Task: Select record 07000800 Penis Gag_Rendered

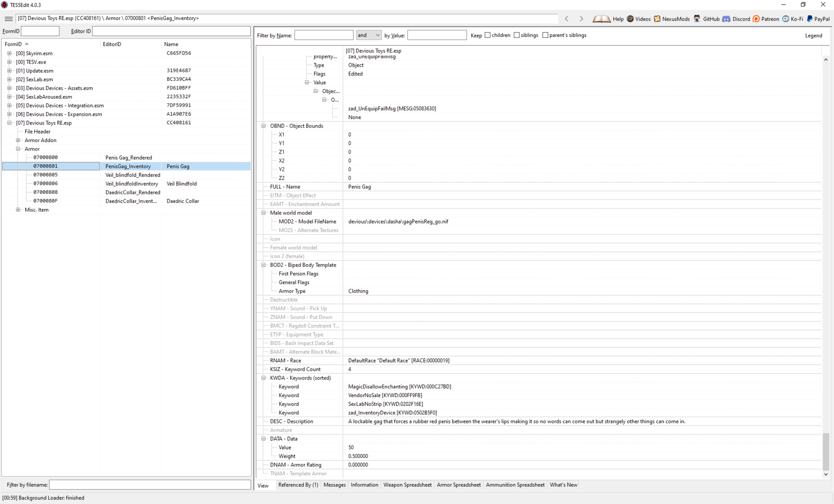Action: click(126, 157)
